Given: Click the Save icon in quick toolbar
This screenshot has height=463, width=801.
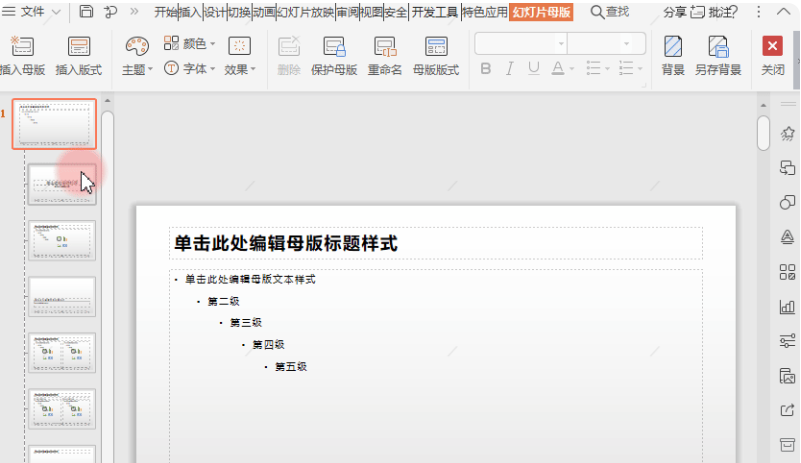Looking at the screenshot, I should pos(86,11).
